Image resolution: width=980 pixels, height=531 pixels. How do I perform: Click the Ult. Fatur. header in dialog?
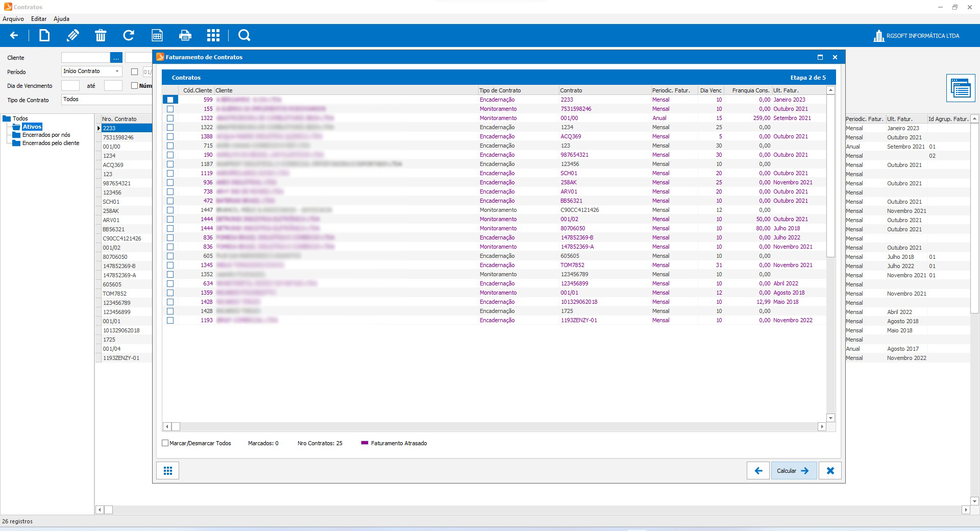pyautogui.click(x=799, y=90)
